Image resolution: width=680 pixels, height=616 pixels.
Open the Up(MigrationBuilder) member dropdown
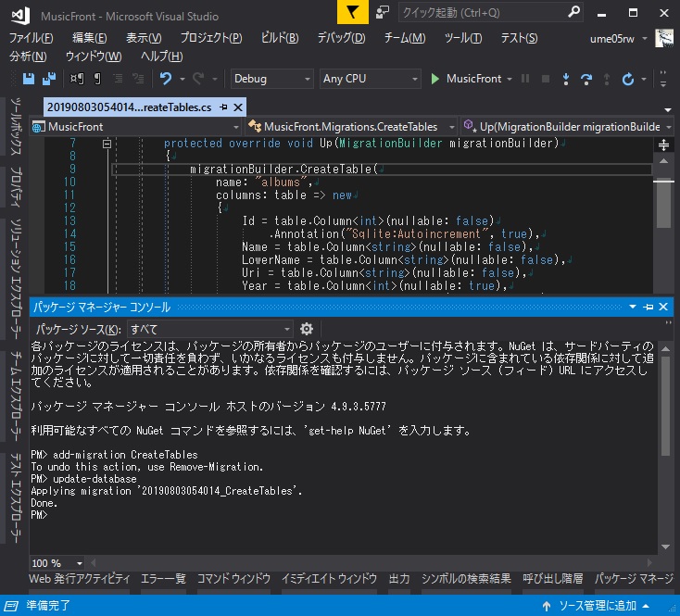pyautogui.click(x=567, y=127)
